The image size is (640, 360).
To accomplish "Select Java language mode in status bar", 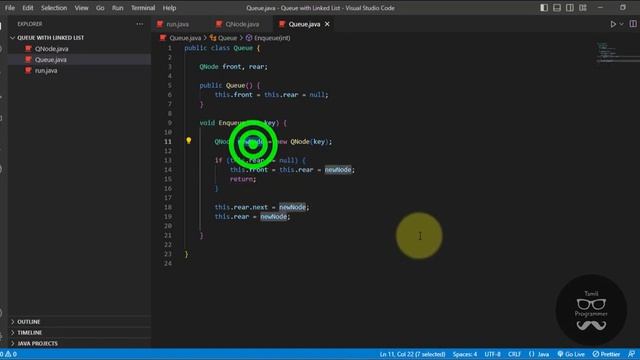I will click(539, 354).
